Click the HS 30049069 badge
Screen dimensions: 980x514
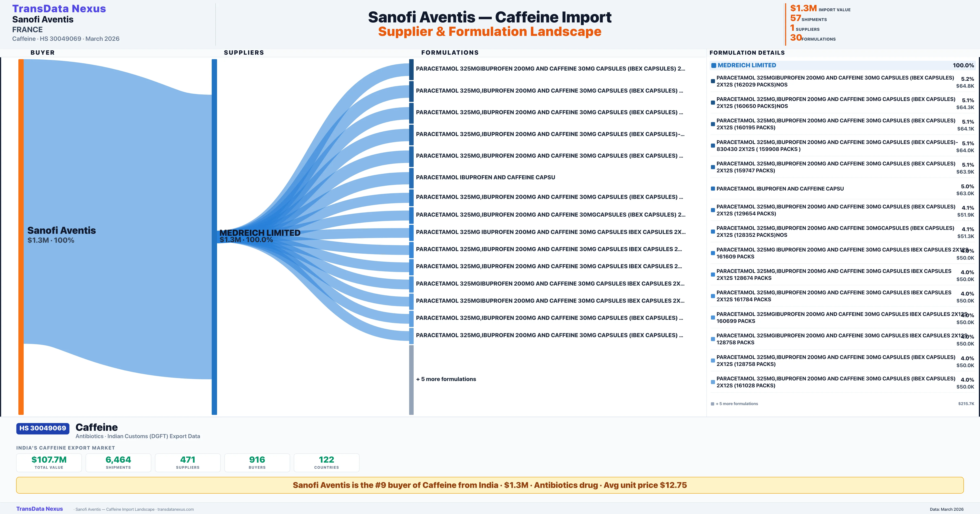pos(43,428)
